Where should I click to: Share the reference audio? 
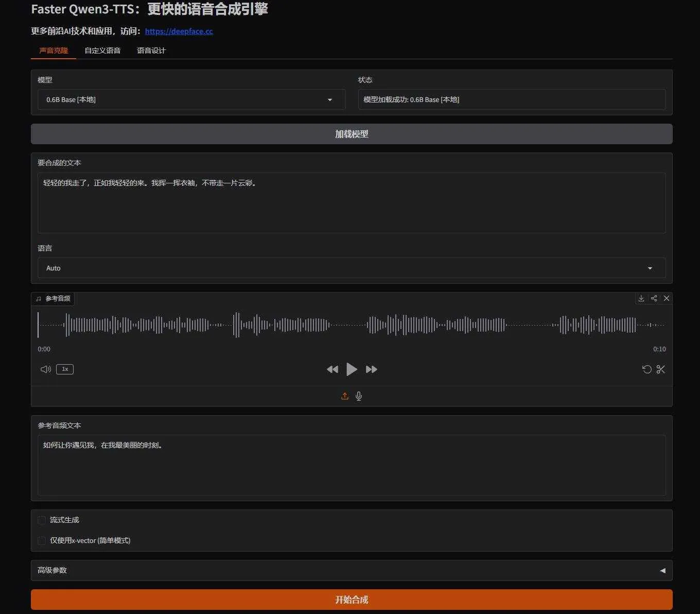(x=654, y=298)
